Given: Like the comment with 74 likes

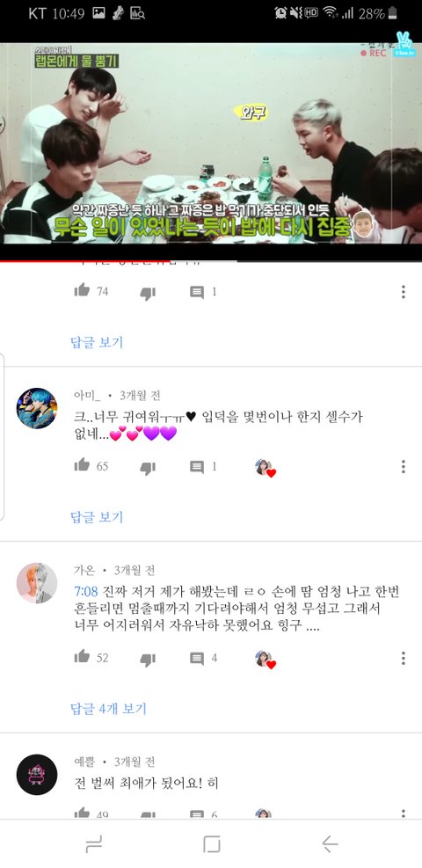Looking at the screenshot, I should coord(82,290).
